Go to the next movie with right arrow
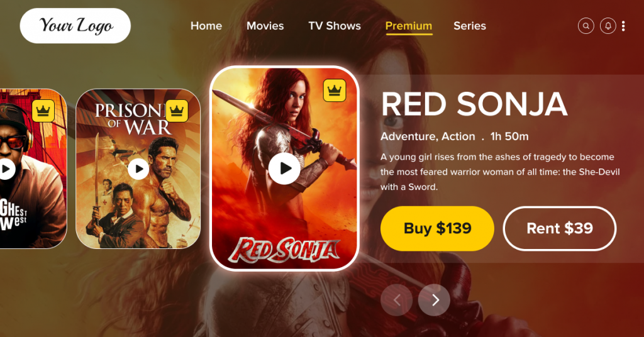The width and height of the screenshot is (644, 337). (434, 300)
